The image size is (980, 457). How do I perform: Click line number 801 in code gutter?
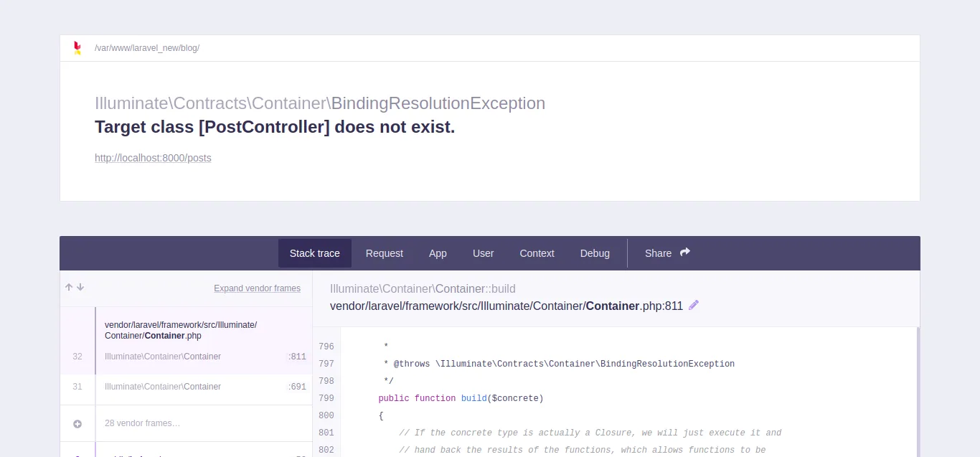[326, 433]
